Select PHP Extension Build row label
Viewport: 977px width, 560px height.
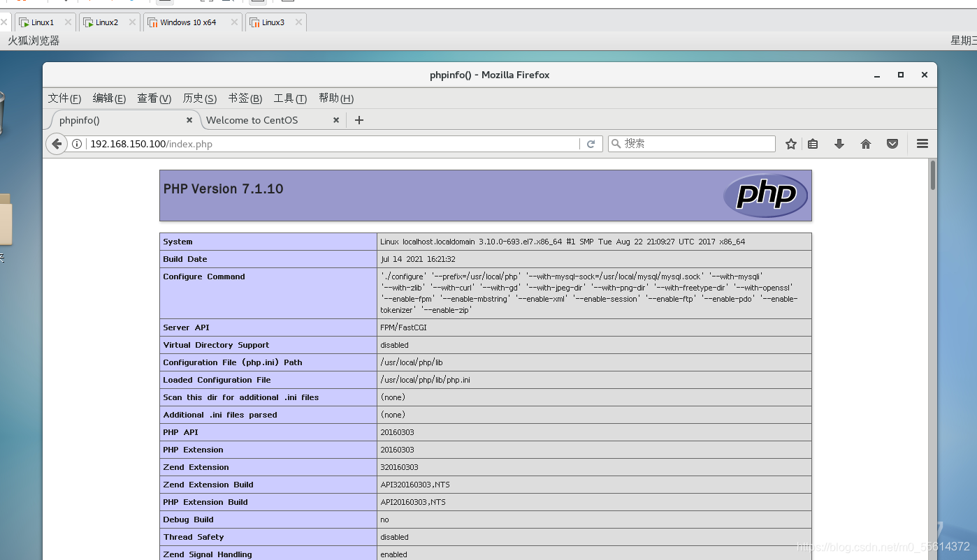[x=205, y=502]
